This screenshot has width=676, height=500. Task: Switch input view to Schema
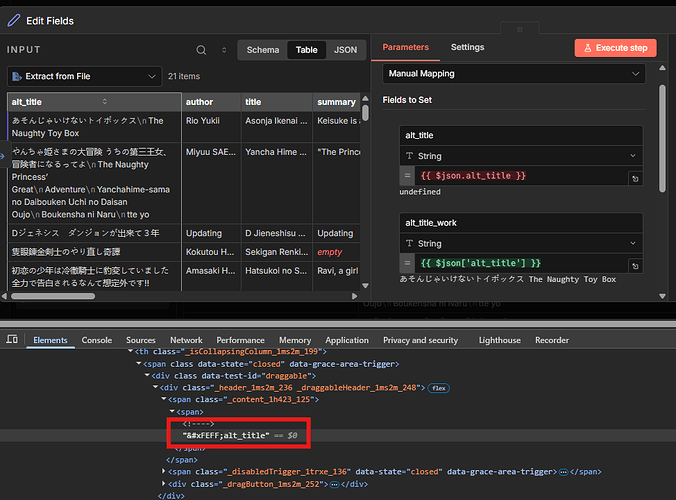pyautogui.click(x=263, y=49)
